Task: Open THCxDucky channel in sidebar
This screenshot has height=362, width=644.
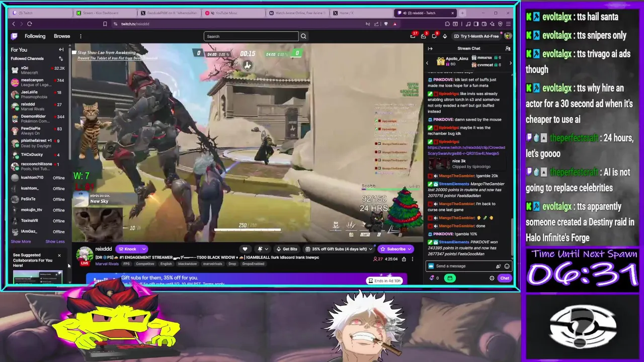Action: click(38, 155)
